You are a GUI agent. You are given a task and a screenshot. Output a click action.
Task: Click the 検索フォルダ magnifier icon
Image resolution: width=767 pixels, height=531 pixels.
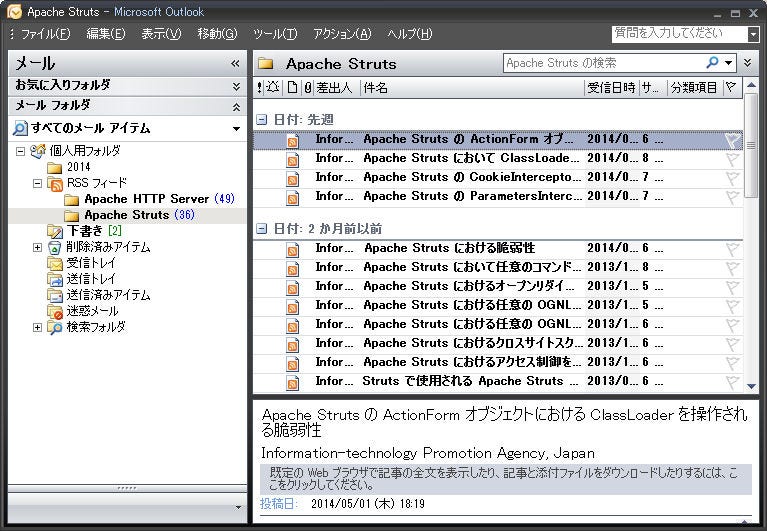55,328
